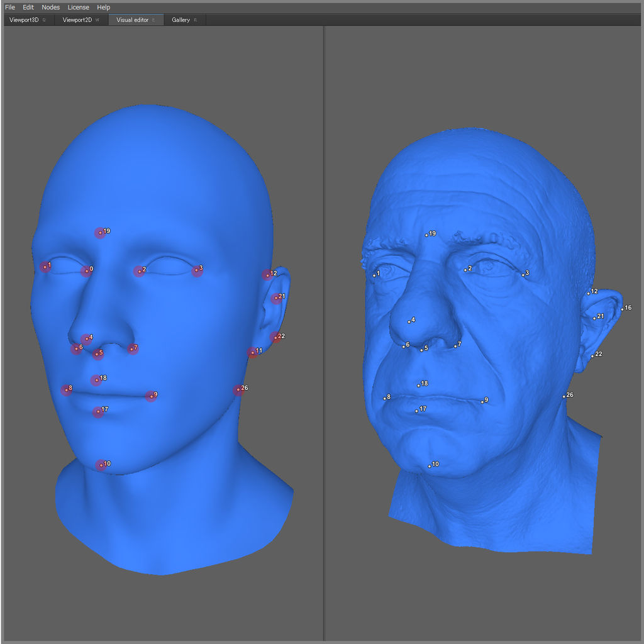The image size is (644, 644).
Task: Open the File menu
Action: click(x=9, y=8)
